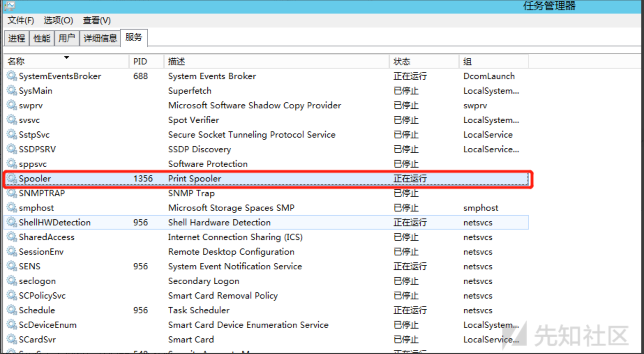Select the SysMain service gear icon

coord(12,91)
